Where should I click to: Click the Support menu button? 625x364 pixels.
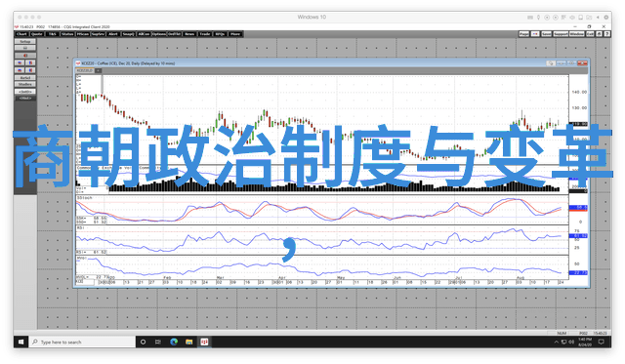[561, 34]
